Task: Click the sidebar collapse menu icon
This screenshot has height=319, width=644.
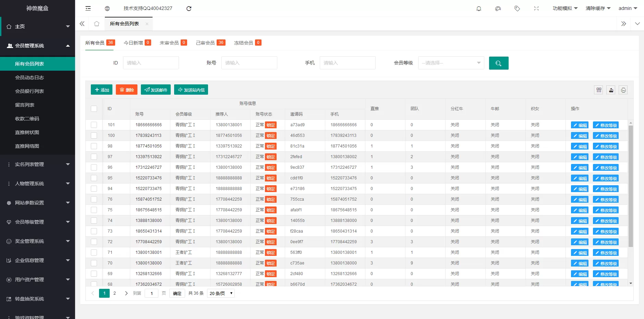Action: pyautogui.click(x=88, y=8)
